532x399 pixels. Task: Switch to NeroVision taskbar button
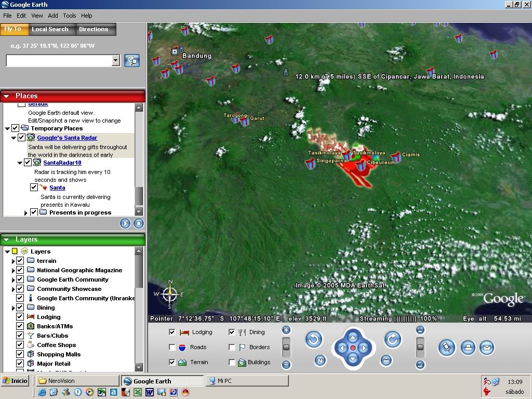77,381
